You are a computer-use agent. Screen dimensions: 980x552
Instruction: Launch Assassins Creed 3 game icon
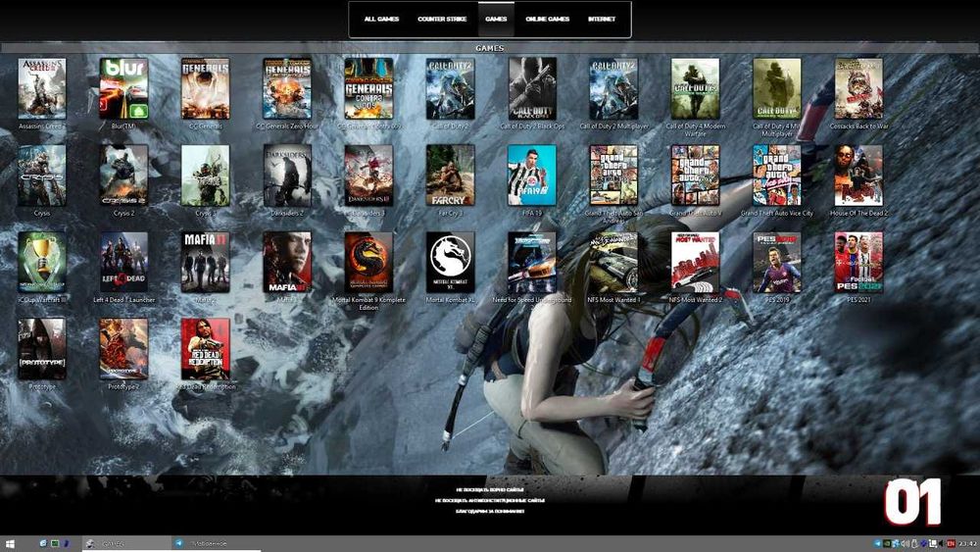pos(42,89)
